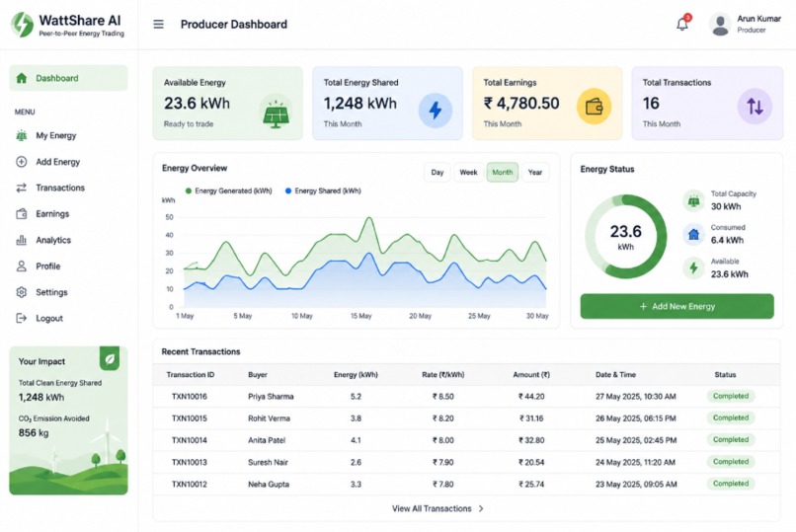The height and width of the screenshot is (532, 796).
Task: Click buyer name Neha Gupta
Action: pyautogui.click(x=269, y=485)
